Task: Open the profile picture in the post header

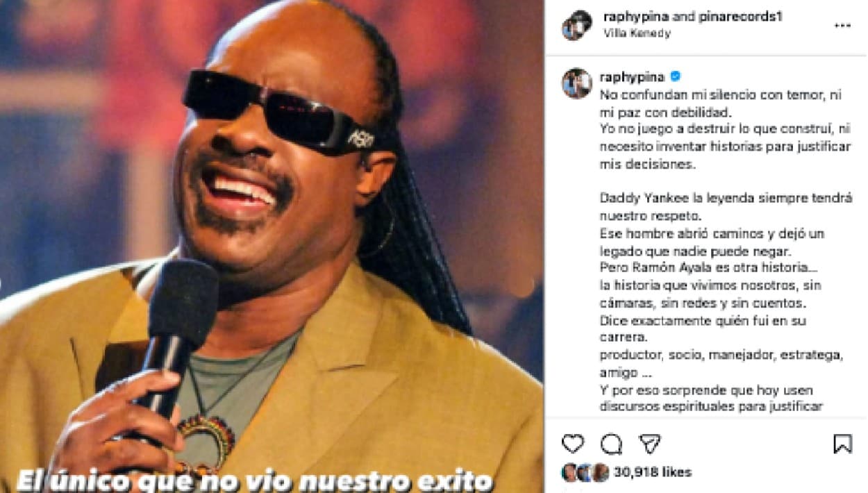Action: (576, 25)
